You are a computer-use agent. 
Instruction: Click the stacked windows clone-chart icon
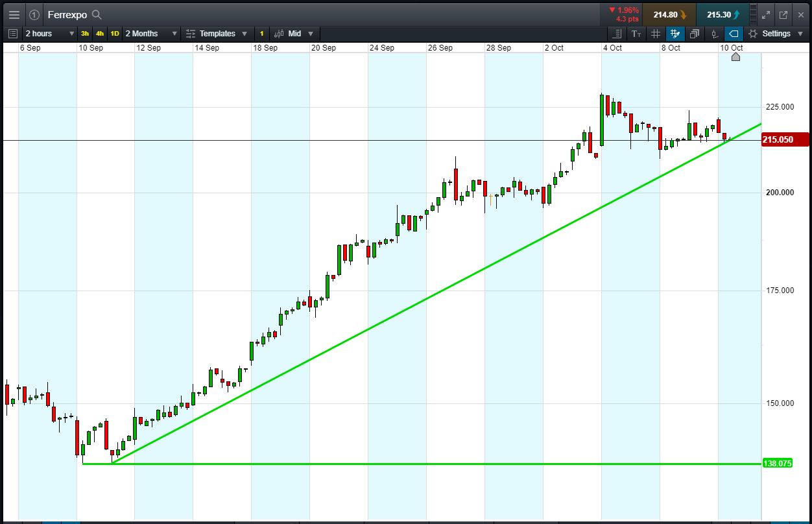point(695,34)
